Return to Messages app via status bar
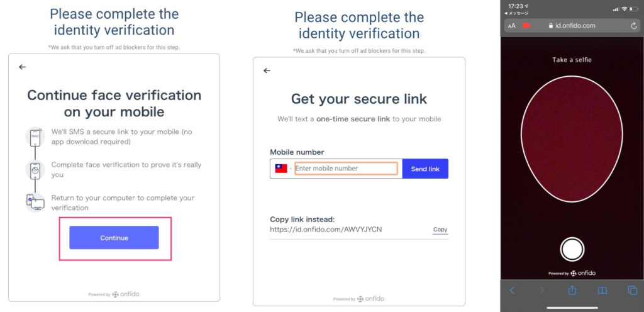 (517, 13)
